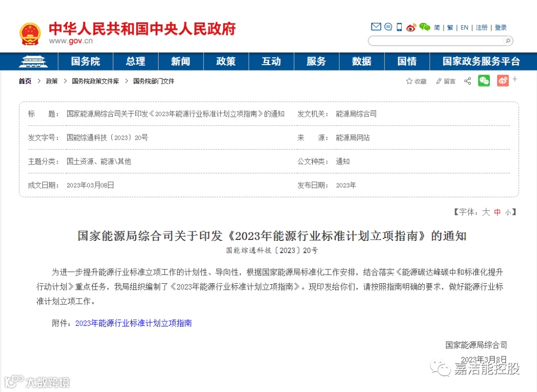Select document type value 通知

click(343, 161)
